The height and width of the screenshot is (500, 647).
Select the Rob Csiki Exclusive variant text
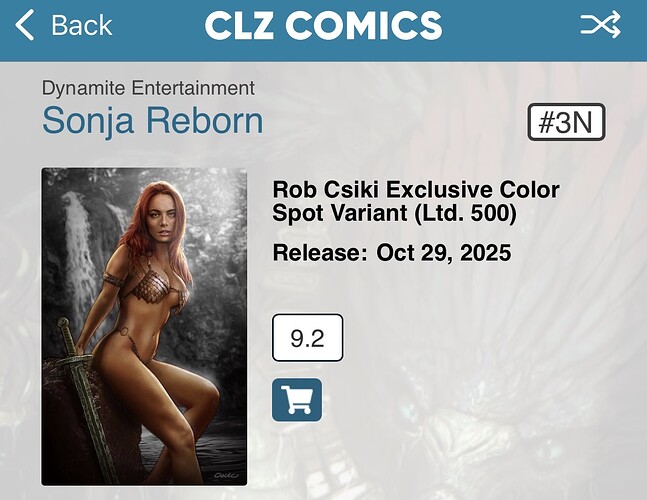(x=416, y=190)
